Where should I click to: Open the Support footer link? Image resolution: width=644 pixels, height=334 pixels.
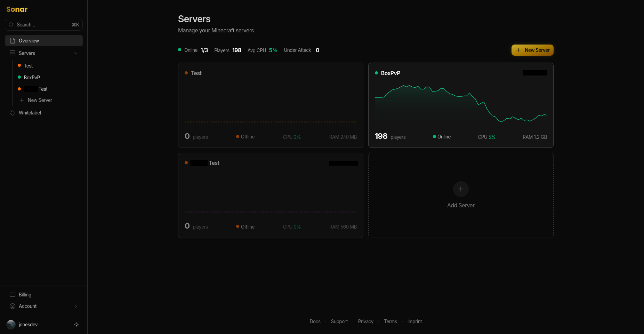pos(339,321)
